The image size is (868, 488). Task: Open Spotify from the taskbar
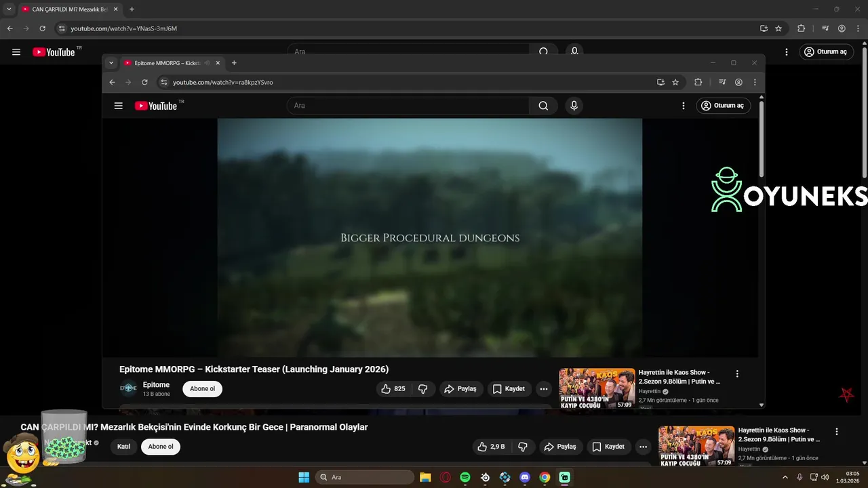click(465, 477)
